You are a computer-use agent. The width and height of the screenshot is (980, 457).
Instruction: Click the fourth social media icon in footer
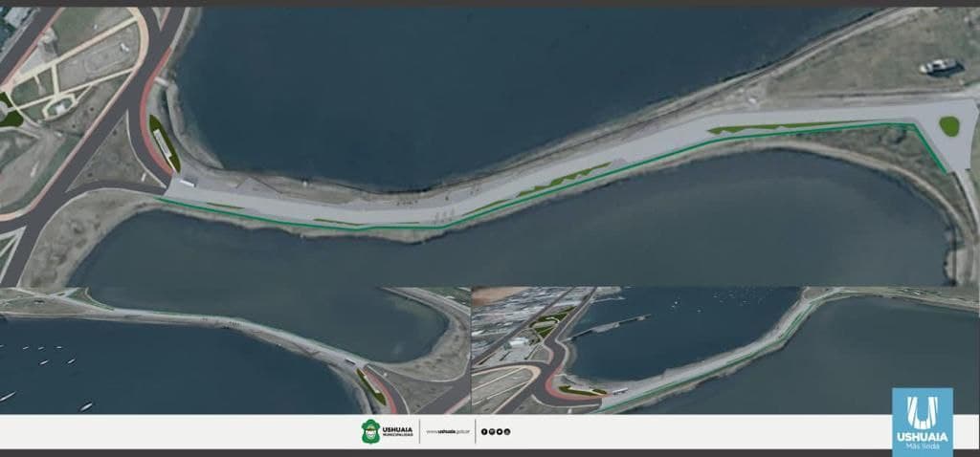click(507, 432)
